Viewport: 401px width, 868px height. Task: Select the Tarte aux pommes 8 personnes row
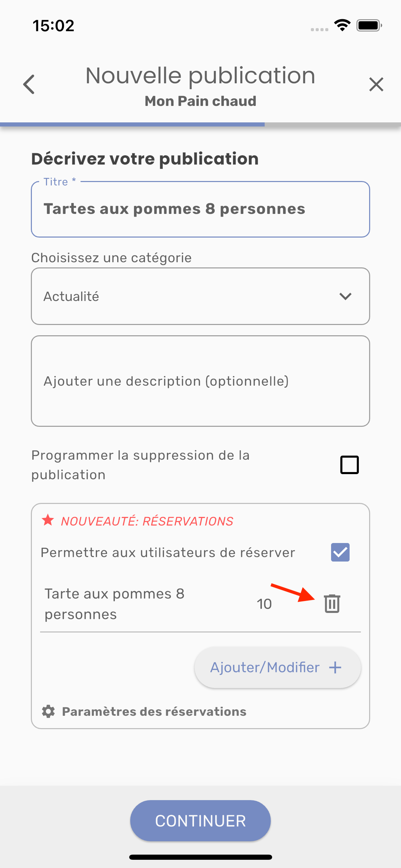coord(200,604)
